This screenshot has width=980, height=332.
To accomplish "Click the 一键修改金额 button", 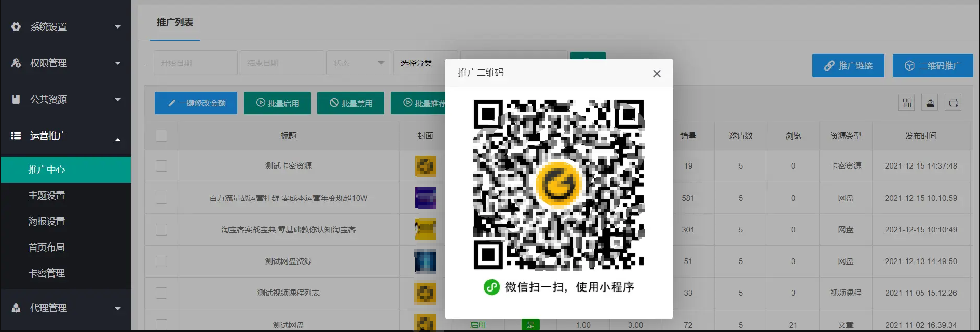I will pos(196,103).
